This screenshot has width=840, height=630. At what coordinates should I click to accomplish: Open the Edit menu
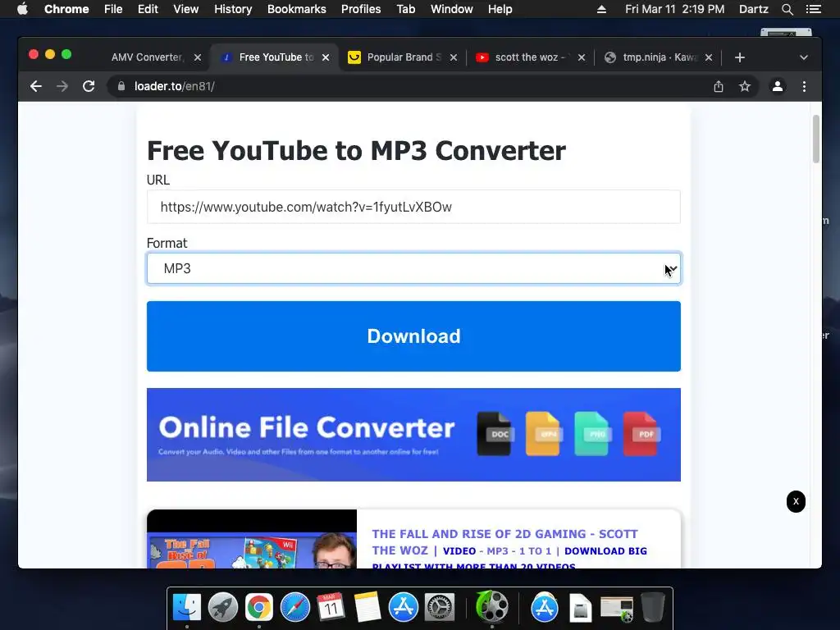(148, 9)
